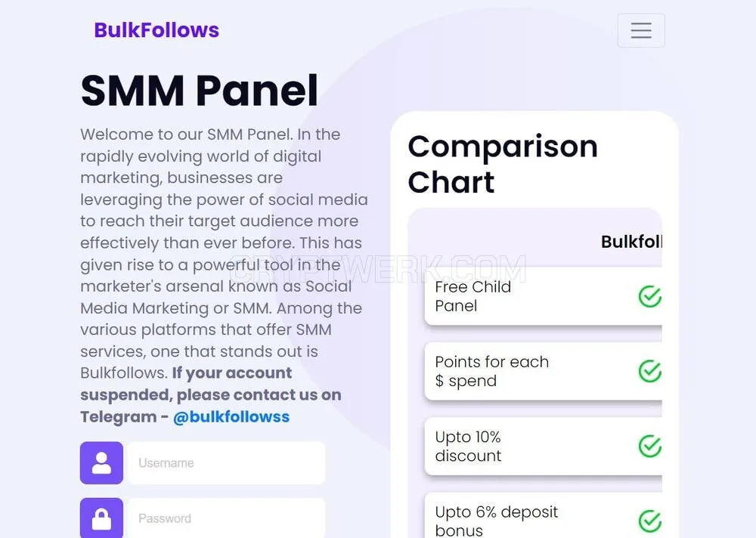The width and height of the screenshot is (756, 538).
Task: Click the checkmark beside Upto 6% deposit bonus
Action: (x=650, y=521)
